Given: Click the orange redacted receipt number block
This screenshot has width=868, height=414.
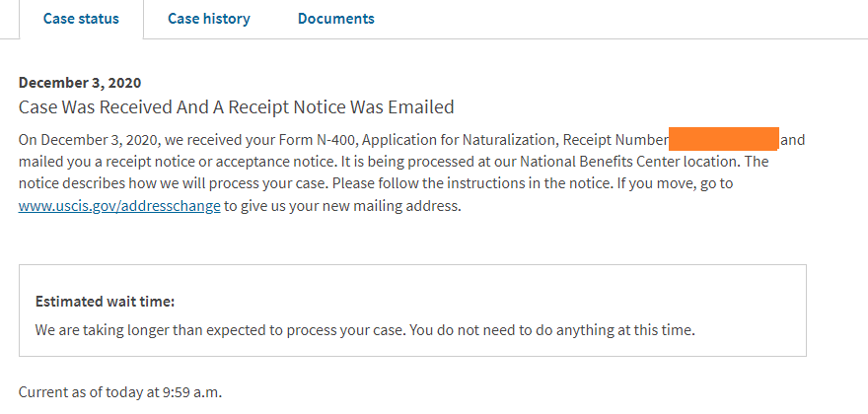Looking at the screenshot, I should click(x=723, y=139).
